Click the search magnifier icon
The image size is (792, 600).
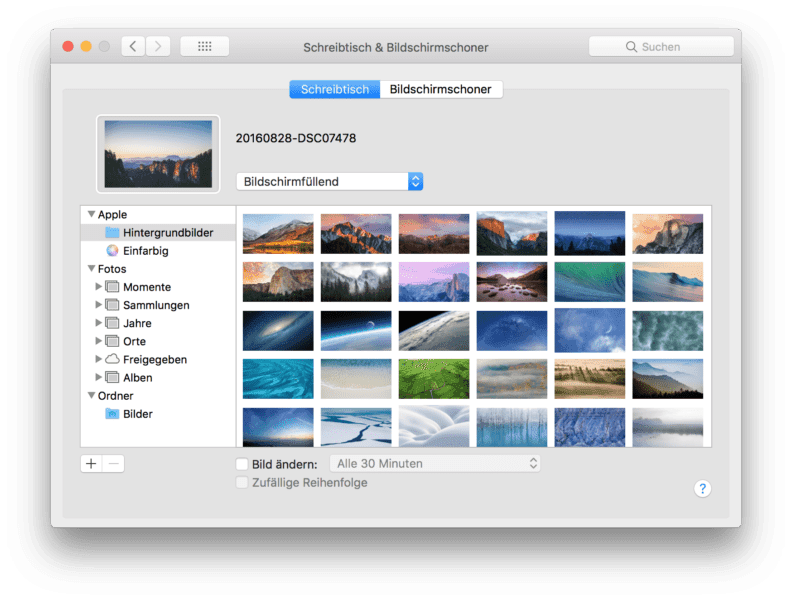tap(631, 46)
